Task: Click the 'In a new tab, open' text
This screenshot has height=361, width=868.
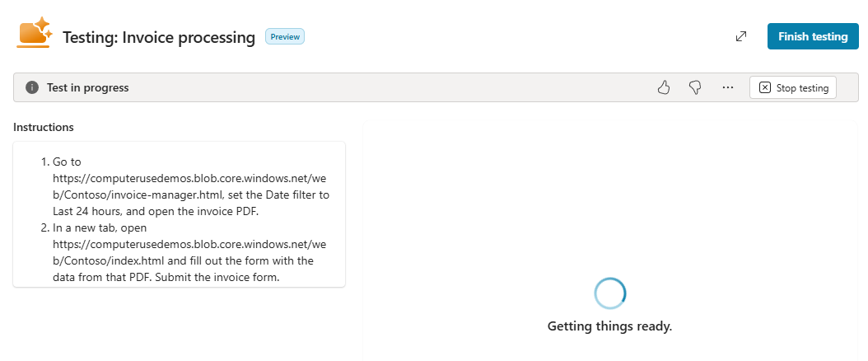Action: 100,227
